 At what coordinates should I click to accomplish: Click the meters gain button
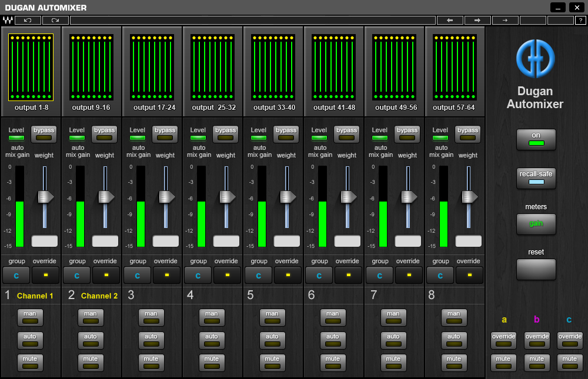pos(536,224)
